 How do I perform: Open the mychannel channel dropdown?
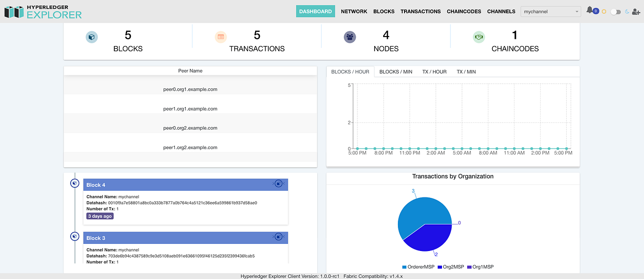(550, 11)
